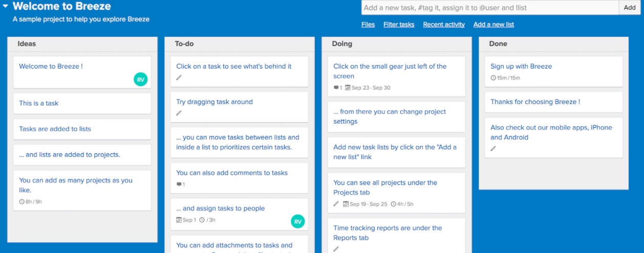Open 'Try dragging task around' task

point(239,107)
